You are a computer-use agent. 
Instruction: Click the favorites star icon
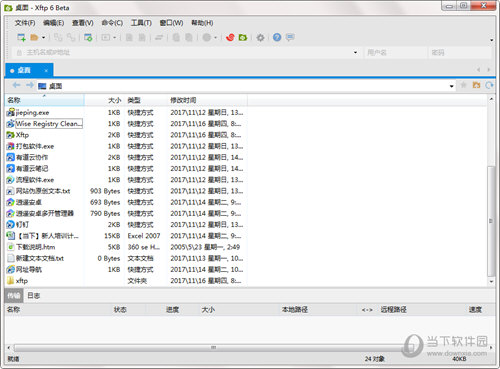click(x=463, y=85)
